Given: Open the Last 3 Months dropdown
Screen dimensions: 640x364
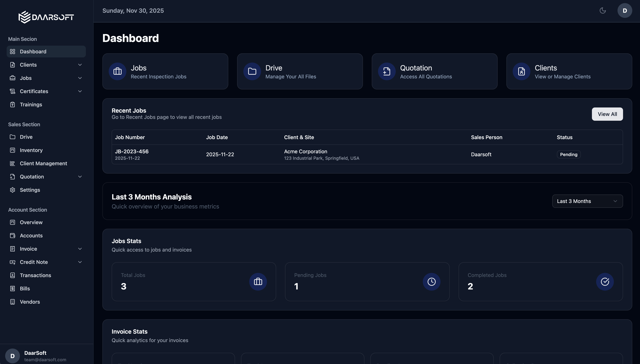Looking at the screenshot, I should 587,201.
